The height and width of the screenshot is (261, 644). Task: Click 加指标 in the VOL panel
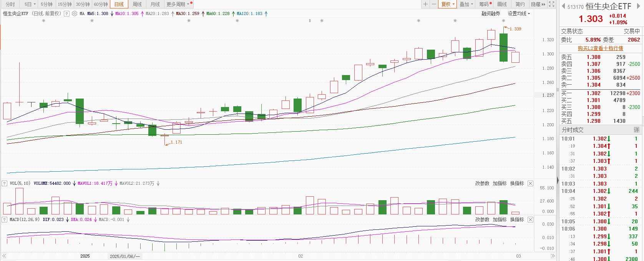click(500, 183)
